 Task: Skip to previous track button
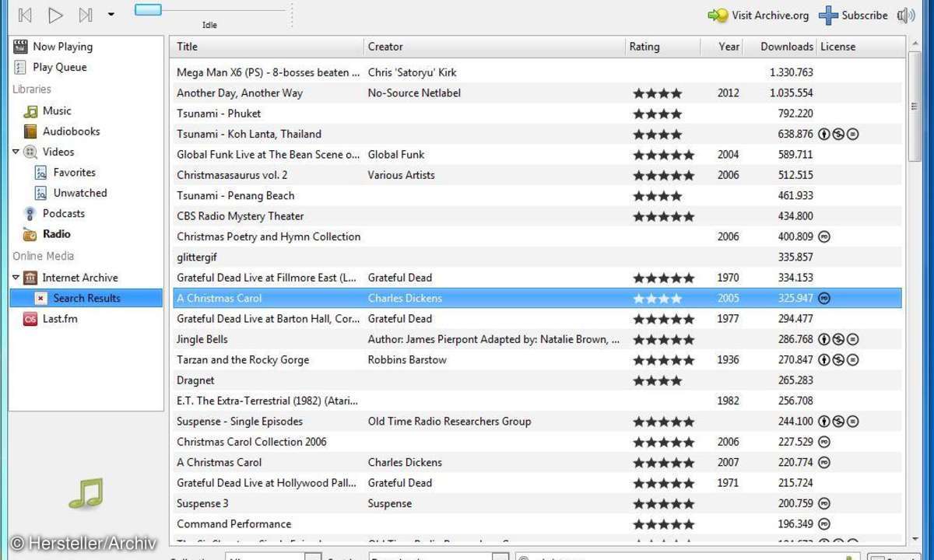[x=25, y=15]
